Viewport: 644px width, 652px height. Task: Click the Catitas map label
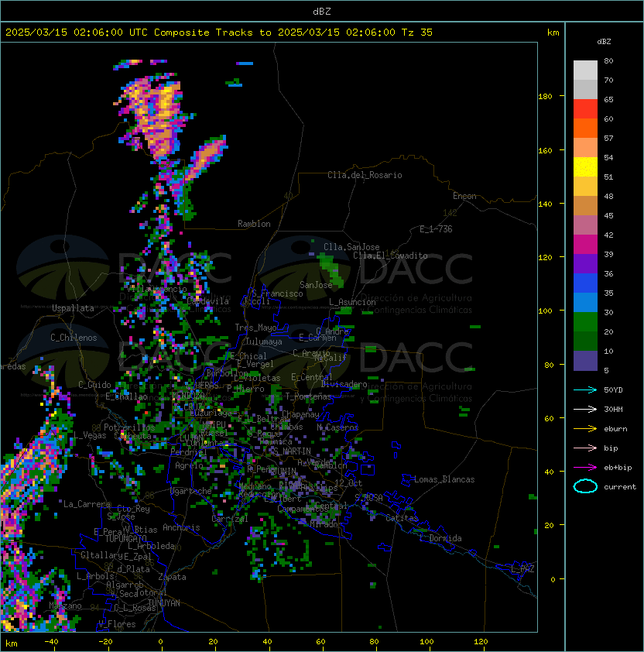pos(402,518)
